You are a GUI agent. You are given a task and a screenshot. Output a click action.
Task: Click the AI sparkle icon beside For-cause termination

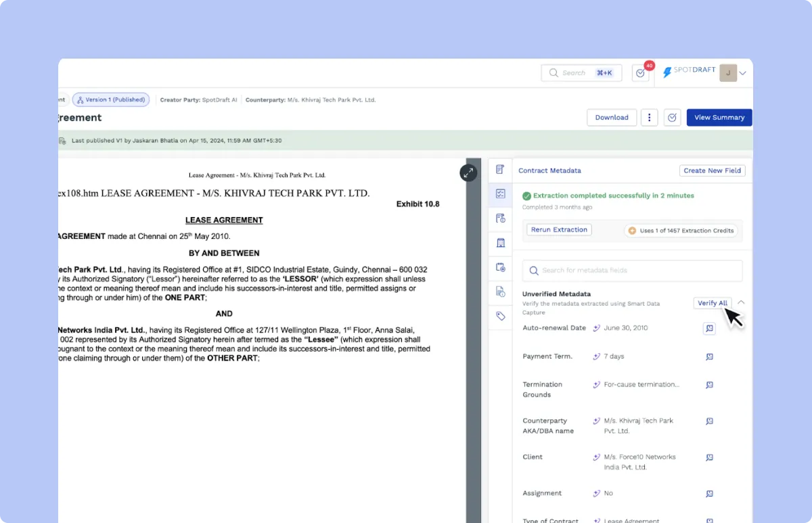(x=596, y=385)
